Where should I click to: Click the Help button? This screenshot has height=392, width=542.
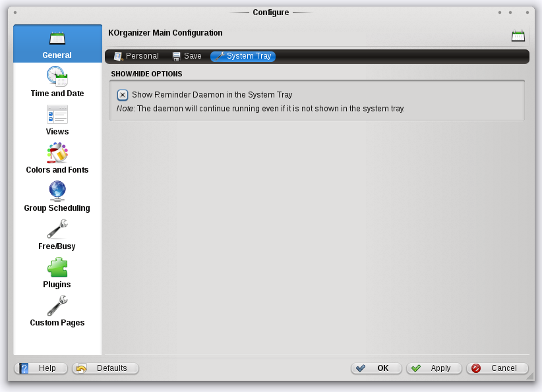tap(41, 368)
